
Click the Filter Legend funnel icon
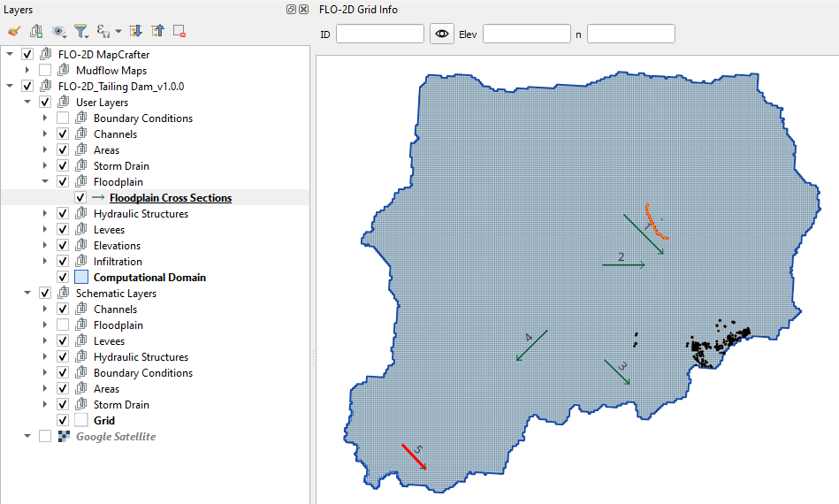80,31
